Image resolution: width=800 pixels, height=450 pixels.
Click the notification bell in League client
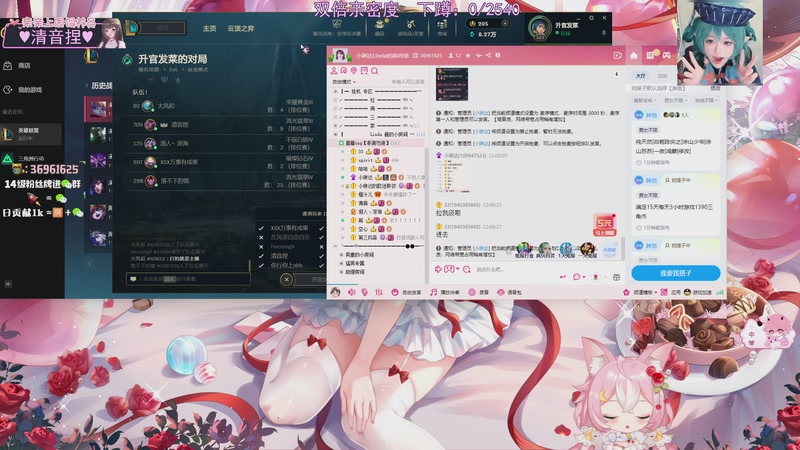coord(604,33)
